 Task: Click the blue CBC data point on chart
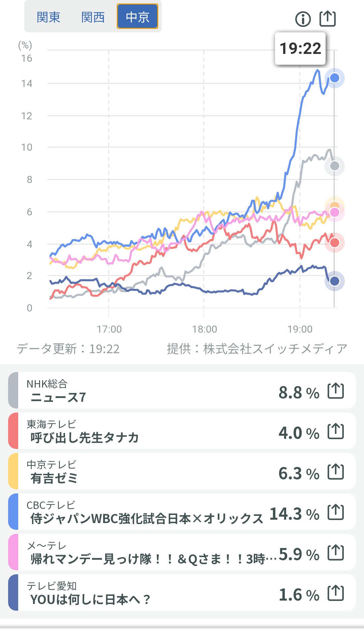click(x=334, y=78)
